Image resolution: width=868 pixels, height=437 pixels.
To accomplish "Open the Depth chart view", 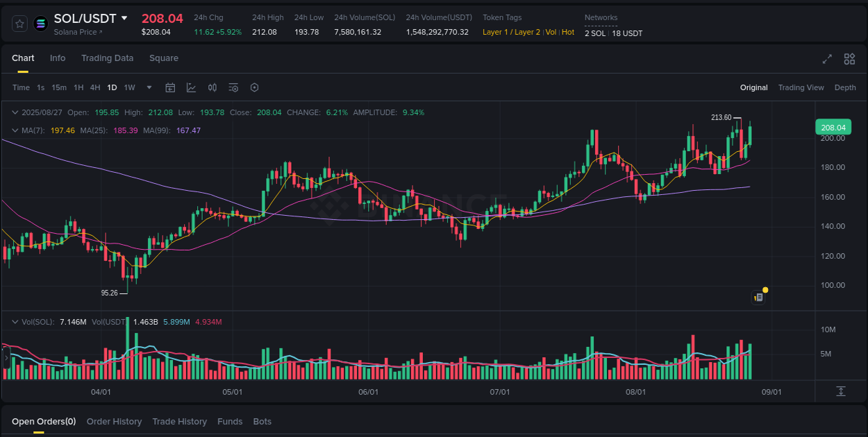I will 845,87.
